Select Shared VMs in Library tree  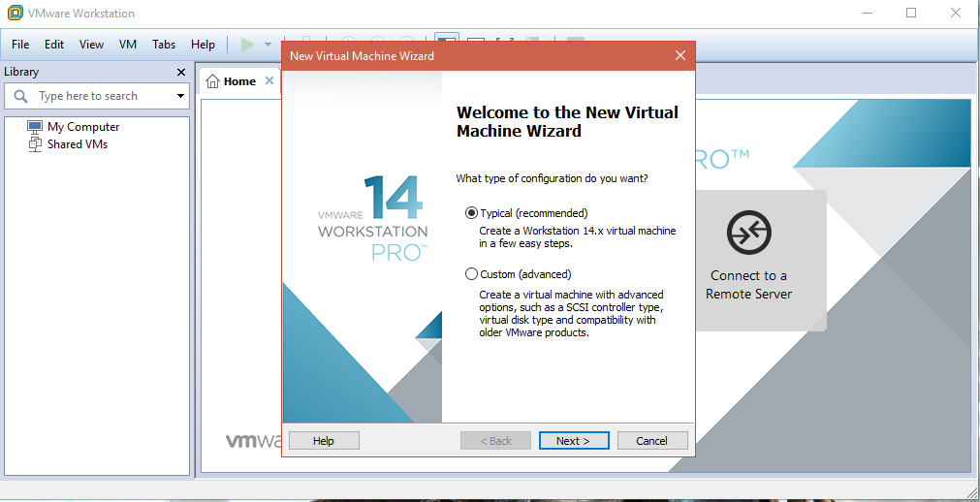78,143
